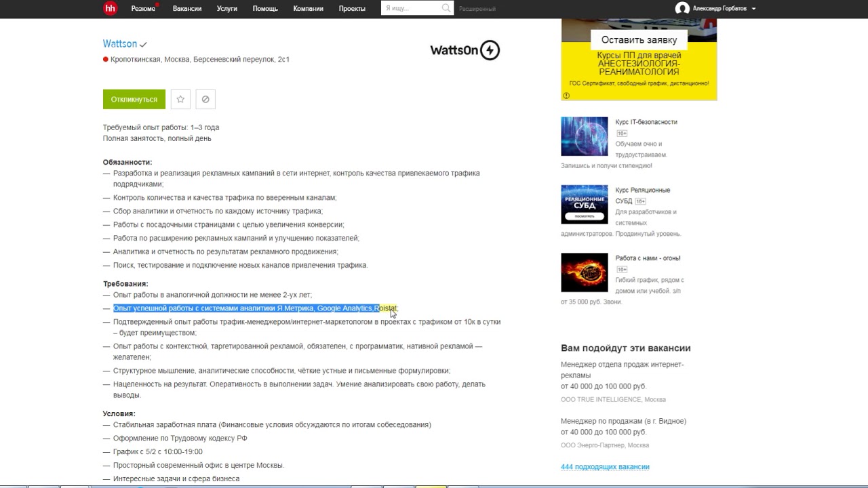Click the ad info icon below the yellow banner
Image resolution: width=868 pixels, height=488 pixels.
pyautogui.click(x=566, y=96)
